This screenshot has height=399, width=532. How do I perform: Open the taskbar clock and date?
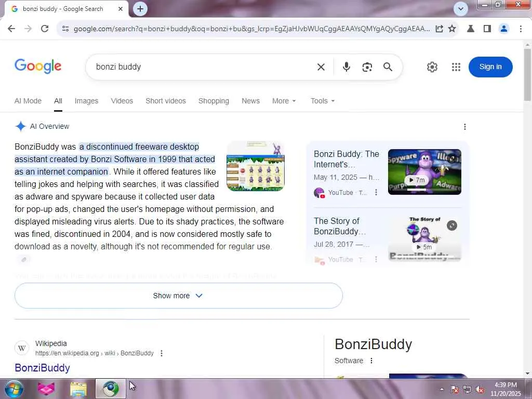click(506, 389)
